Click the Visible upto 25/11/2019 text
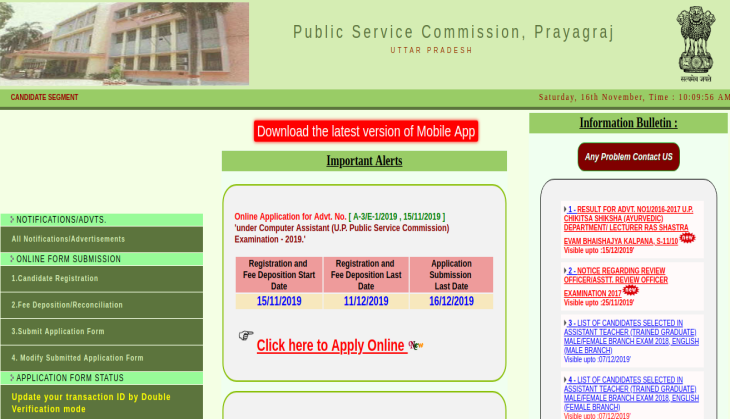 (x=599, y=303)
